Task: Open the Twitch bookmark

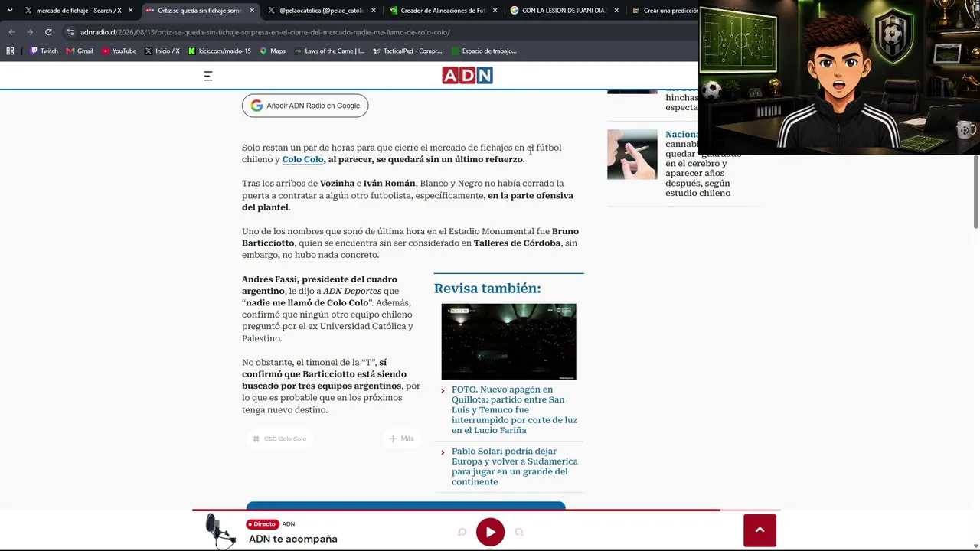Action: pyautogui.click(x=44, y=51)
